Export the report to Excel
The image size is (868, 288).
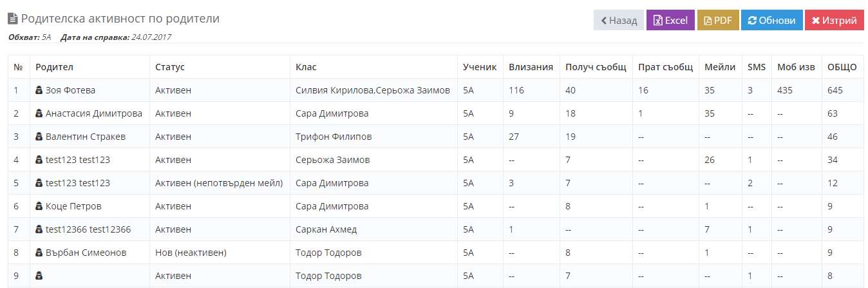coord(670,20)
